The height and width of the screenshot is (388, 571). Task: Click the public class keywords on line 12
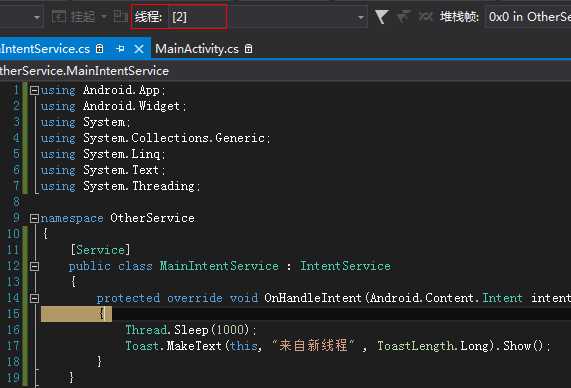[111, 266]
